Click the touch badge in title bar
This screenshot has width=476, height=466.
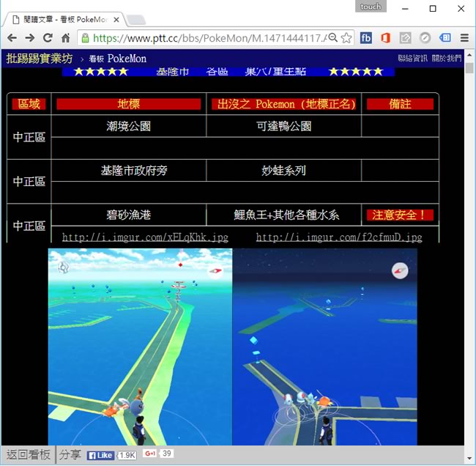(x=371, y=7)
